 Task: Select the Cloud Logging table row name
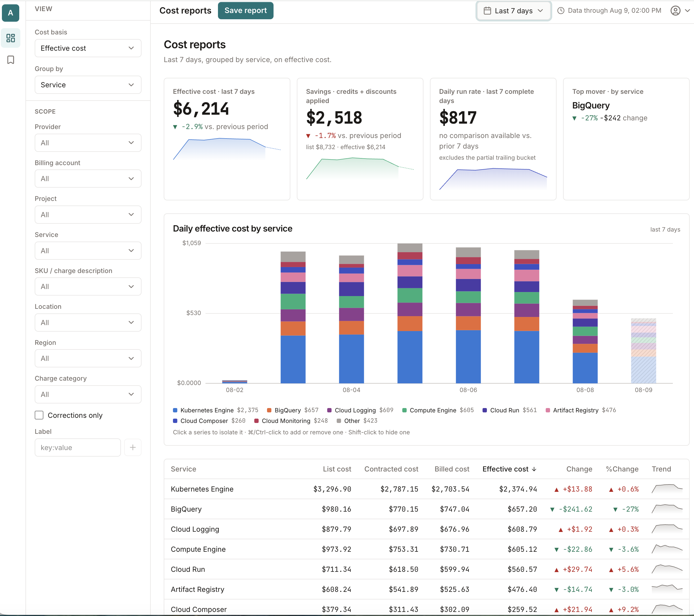(x=195, y=529)
